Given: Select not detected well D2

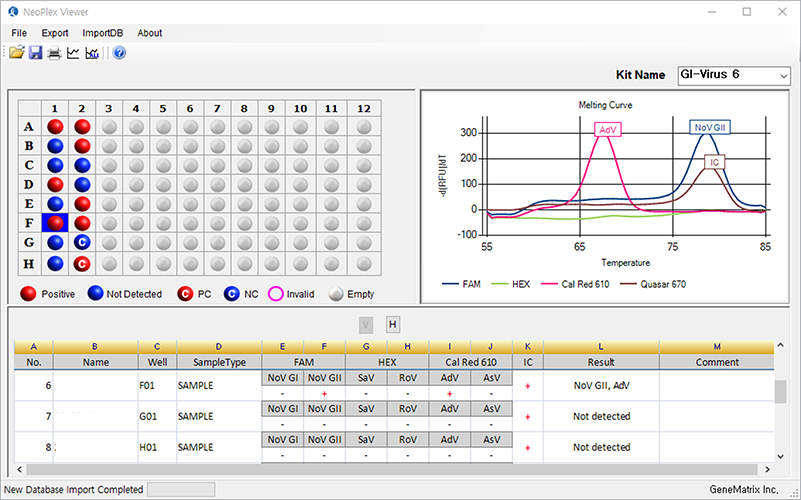Looking at the screenshot, I should (82, 184).
